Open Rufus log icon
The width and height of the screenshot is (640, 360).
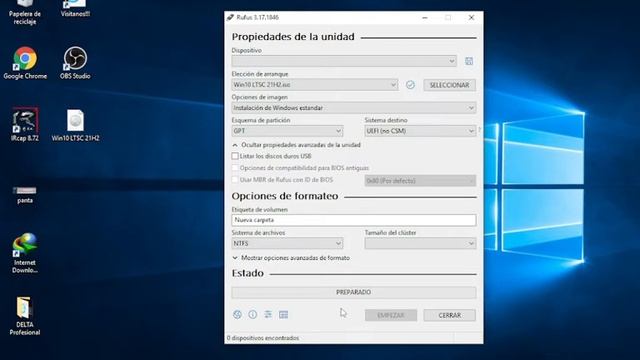point(283,314)
